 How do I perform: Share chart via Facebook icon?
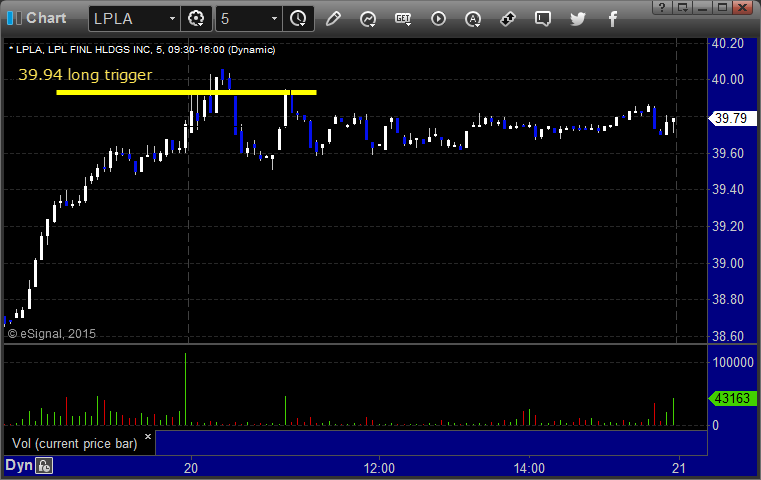point(613,19)
